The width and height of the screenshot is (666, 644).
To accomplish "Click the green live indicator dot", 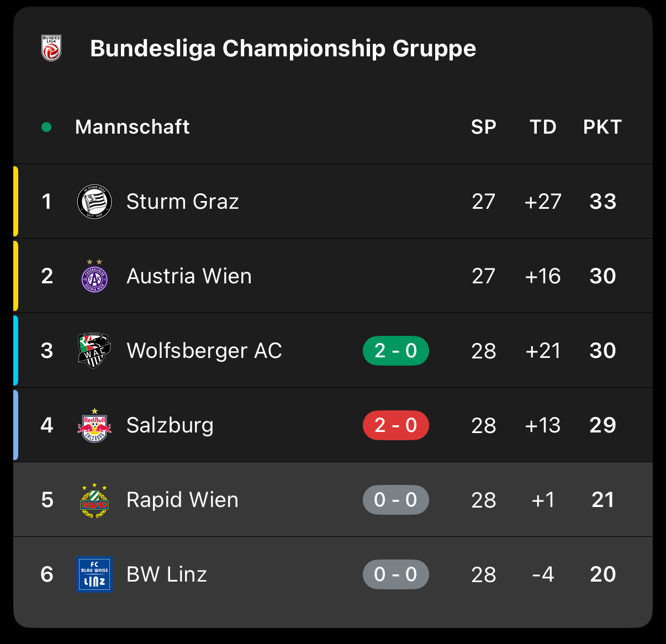I will pyautogui.click(x=46, y=127).
